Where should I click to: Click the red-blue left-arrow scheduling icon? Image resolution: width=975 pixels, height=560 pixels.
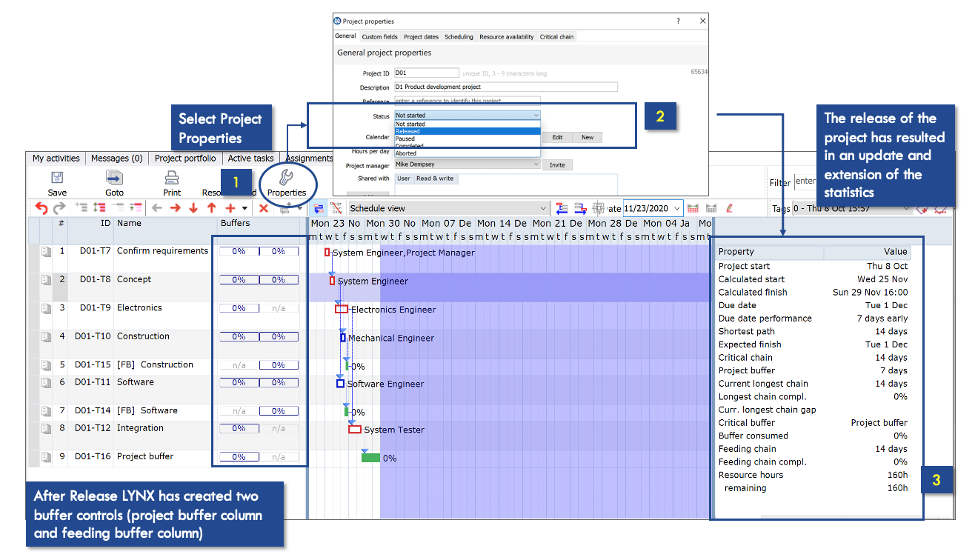[562, 209]
